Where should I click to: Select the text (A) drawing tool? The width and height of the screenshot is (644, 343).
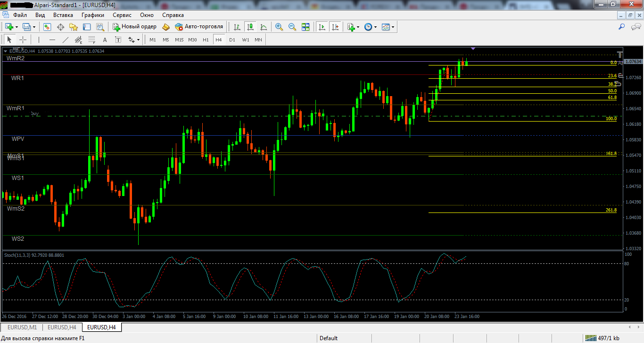pyautogui.click(x=105, y=40)
